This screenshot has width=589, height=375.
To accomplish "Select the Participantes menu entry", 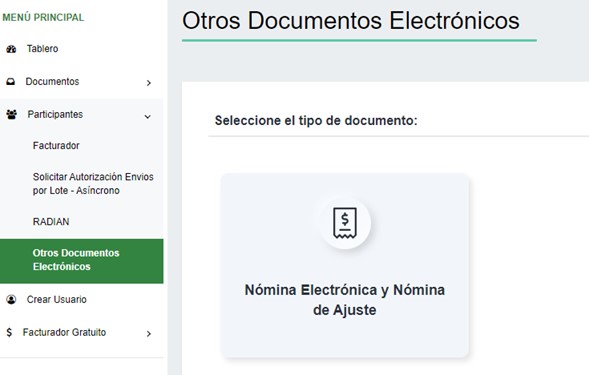I will [x=55, y=114].
